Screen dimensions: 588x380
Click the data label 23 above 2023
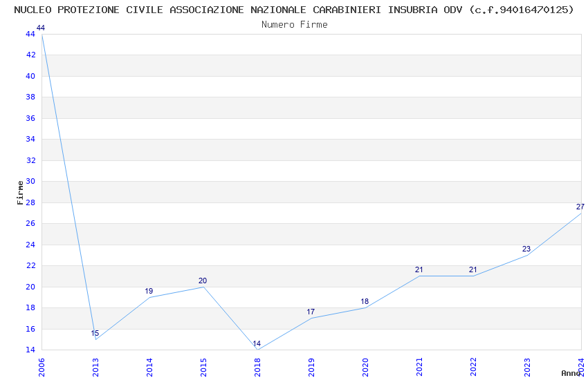pos(526,249)
